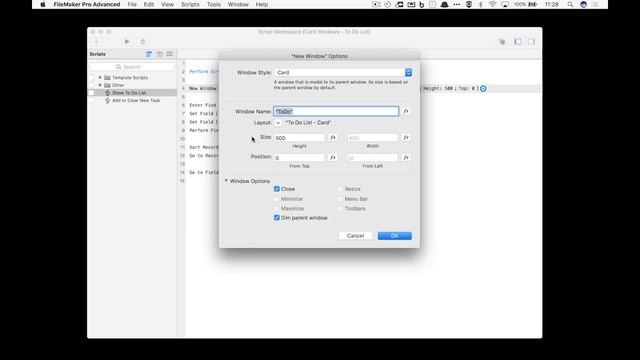Click the scripts pane grid view icon
The height and width of the screenshot is (360, 640).
(169, 54)
